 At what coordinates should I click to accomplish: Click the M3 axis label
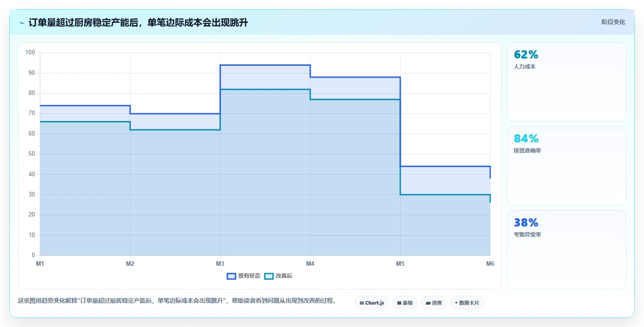[x=220, y=264]
